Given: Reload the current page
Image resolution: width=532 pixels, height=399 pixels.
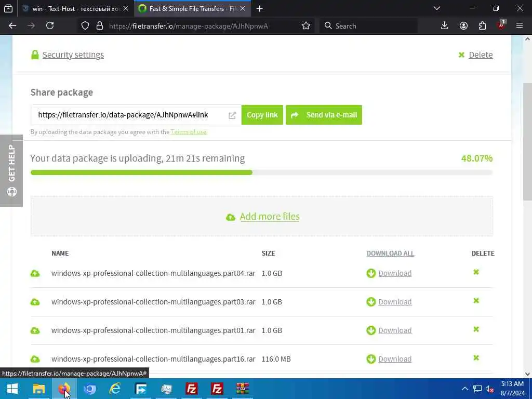Looking at the screenshot, I should click(50, 26).
